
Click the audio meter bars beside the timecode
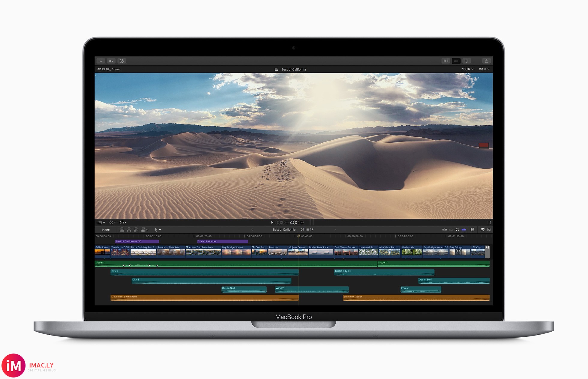point(312,222)
